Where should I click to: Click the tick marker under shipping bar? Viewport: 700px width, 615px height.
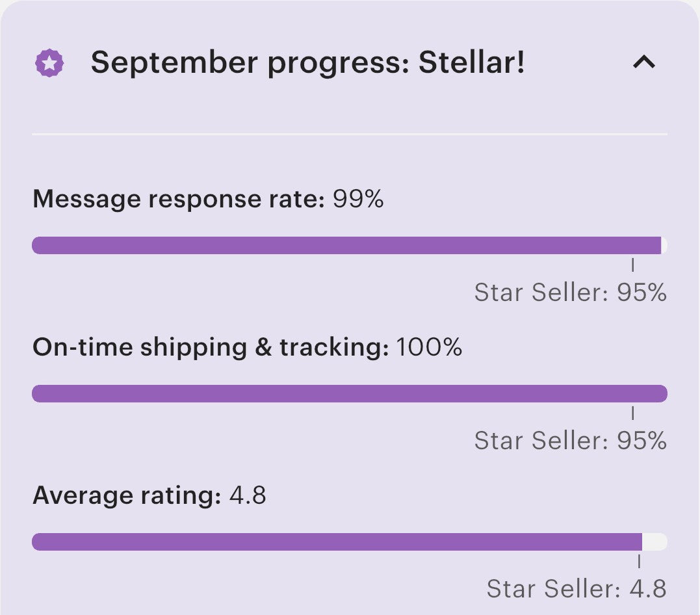click(x=632, y=413)
